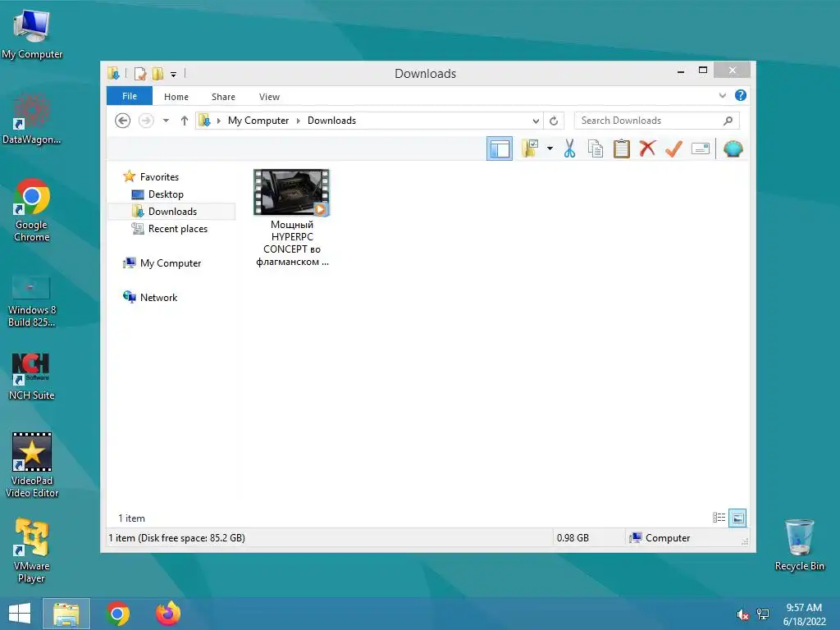This screenshot has width=840, height=630.
Task: Expand the ribbon using the chevron
Action: tap(722, 96)
